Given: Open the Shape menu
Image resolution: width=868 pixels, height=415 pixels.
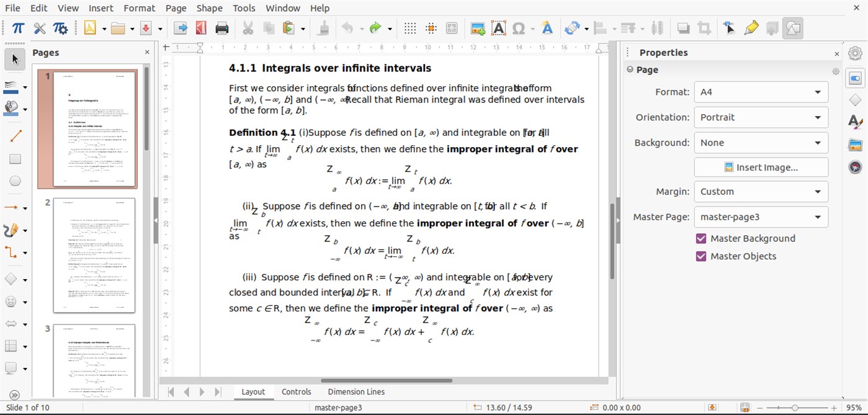Looking at the screenshot, I should (x=209, y=8).
